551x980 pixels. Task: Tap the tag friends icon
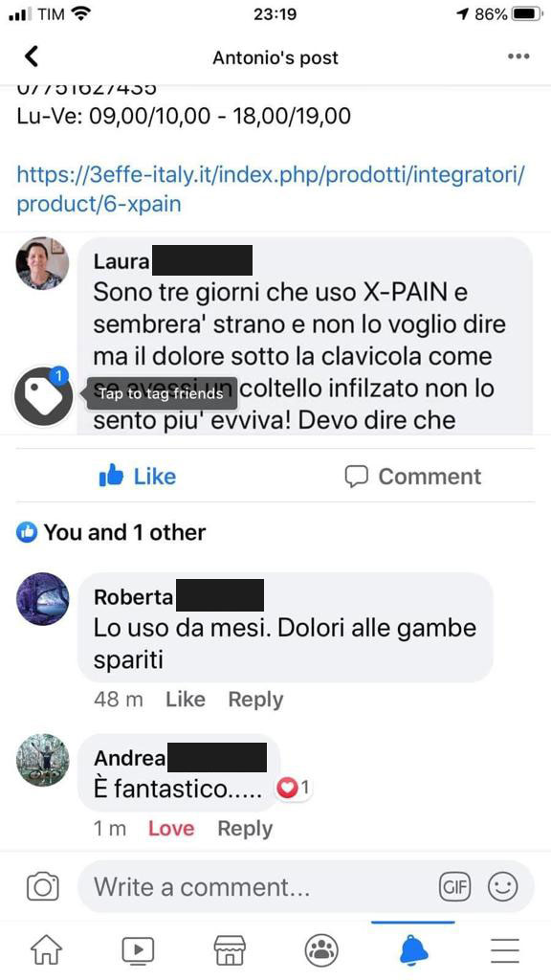coord(42,396)
